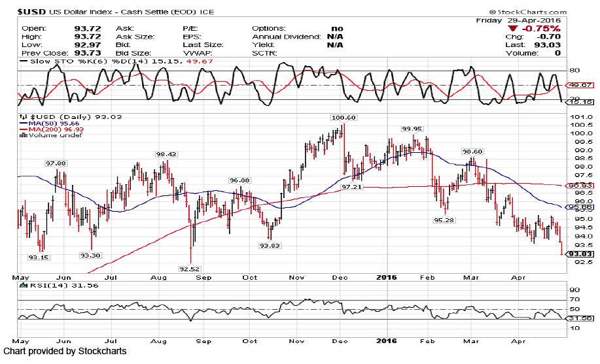Click the 97.21 low price label
Image resolution: width=600 pixels, height=364 pixels.
[351, 187]
